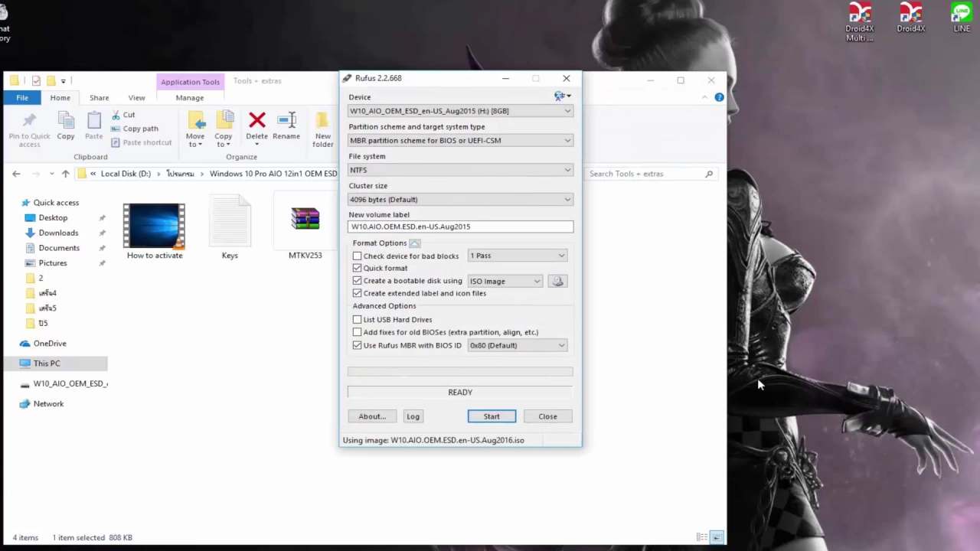
Task: Open the 0x80 (Default) BIOS ID dropdown
Action: (517, 345)
